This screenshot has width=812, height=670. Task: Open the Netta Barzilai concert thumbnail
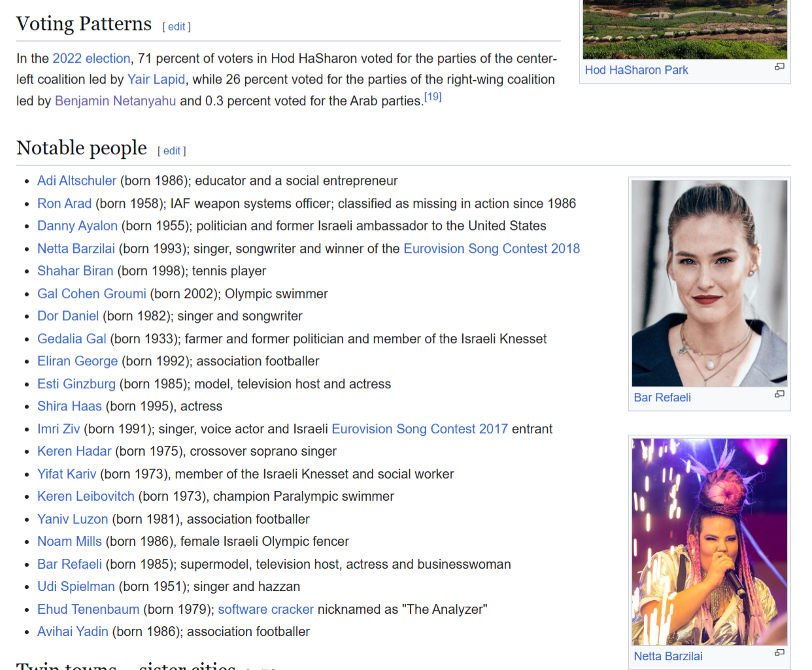pos(709,542)
